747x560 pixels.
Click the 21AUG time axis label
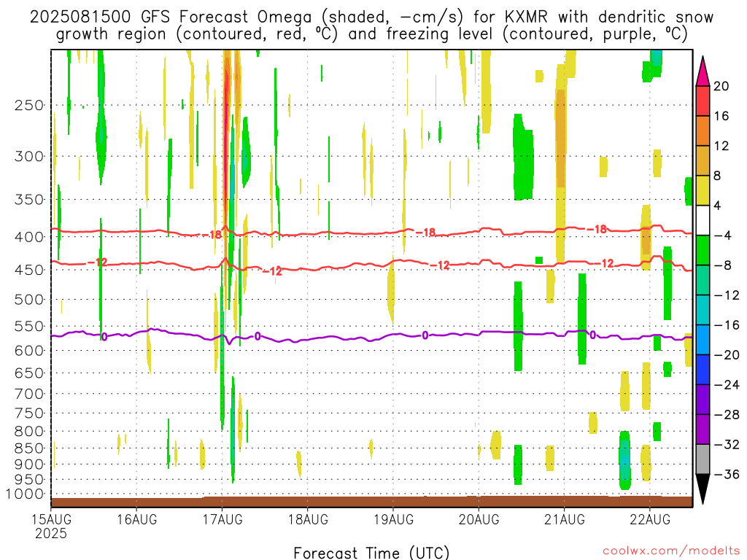565,519
